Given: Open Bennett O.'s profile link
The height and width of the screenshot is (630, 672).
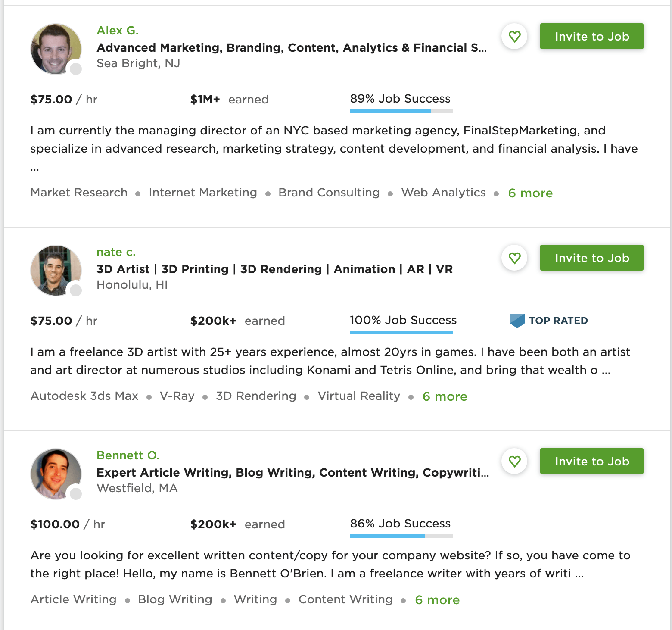Looking at the screenshot, I should click(x=128, y=455).
